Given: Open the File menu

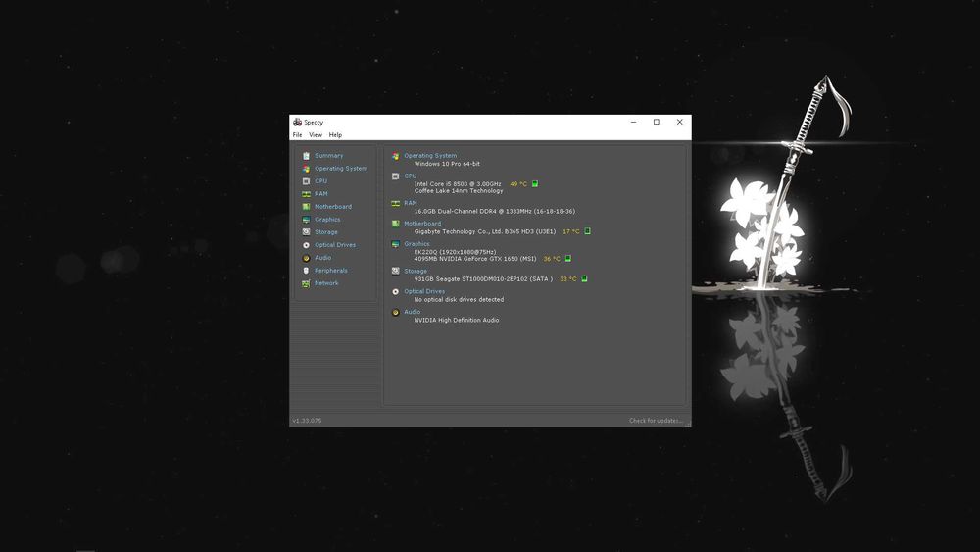Looking at the screenshot, I should point(298,135).
